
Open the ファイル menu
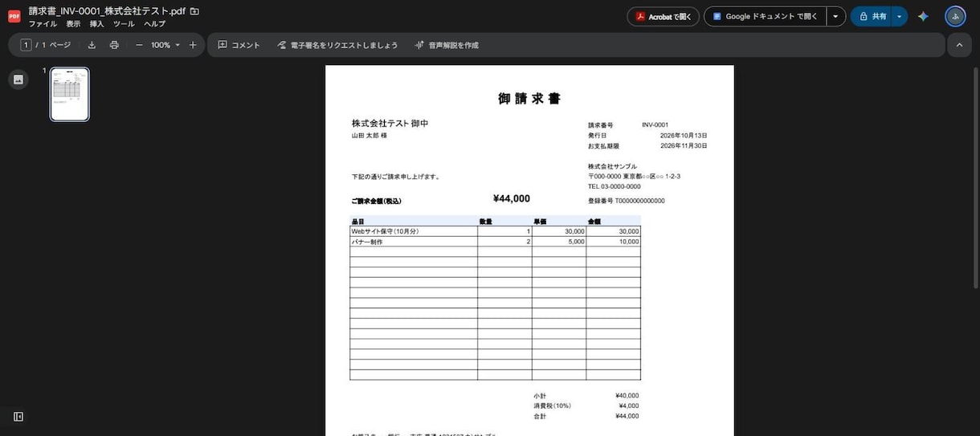pyautogui.click(x=43, y=24)
